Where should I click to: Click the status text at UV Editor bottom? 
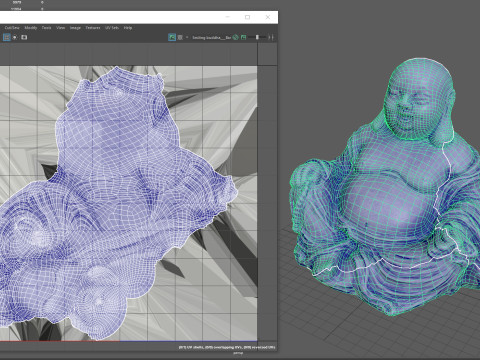click(227, 347)
